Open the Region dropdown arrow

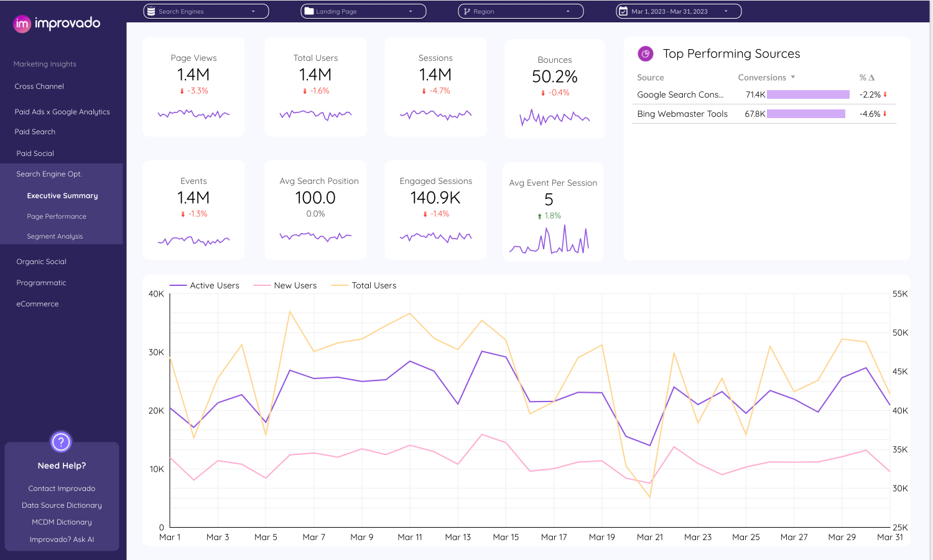click(568, 11)
